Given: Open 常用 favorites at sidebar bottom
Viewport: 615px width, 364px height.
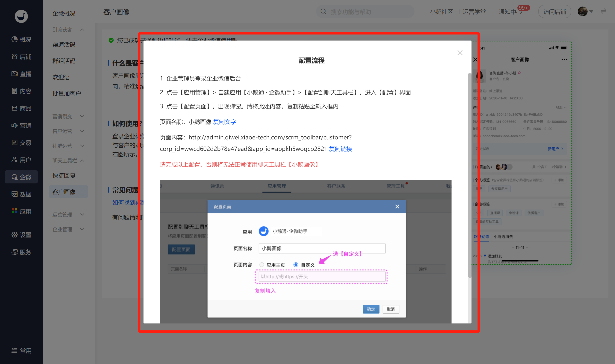Looking at the screenshot, I should 21,350.
